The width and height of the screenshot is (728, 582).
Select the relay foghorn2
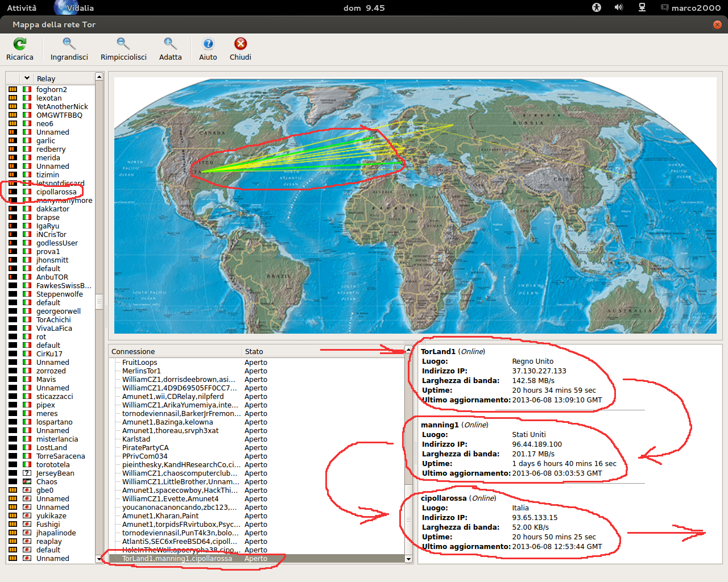(51, 89)
